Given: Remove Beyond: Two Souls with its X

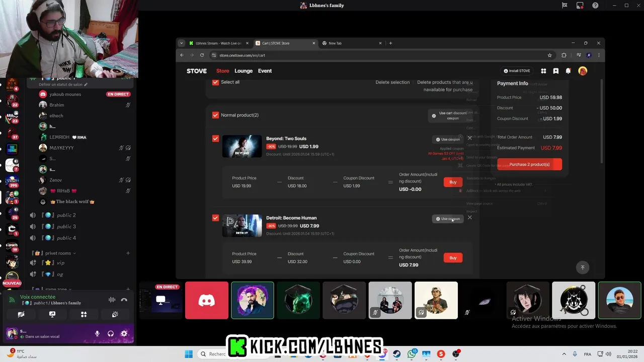Looking at the screenshot, I should coord(469,138).
